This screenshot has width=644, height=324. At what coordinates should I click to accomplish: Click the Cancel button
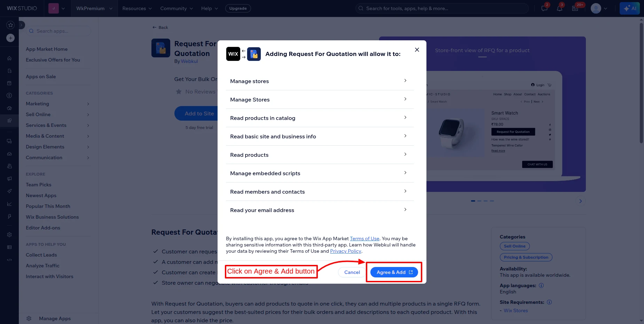click(x=352, y=272)
